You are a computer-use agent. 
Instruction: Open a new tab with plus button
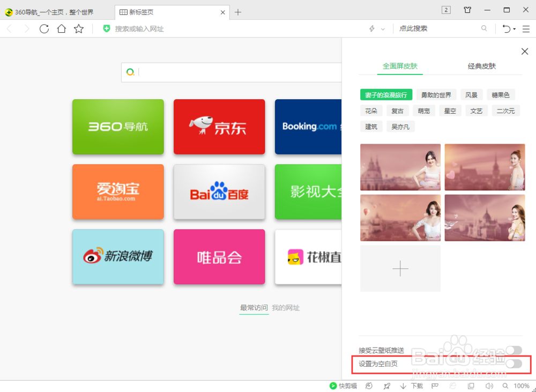click(238, 12)
